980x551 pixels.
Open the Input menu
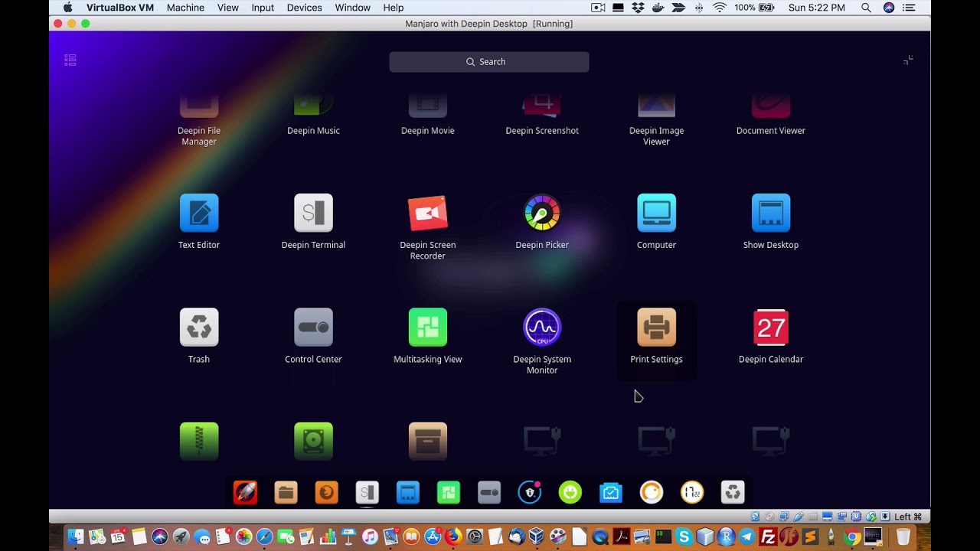coord(263,8)
